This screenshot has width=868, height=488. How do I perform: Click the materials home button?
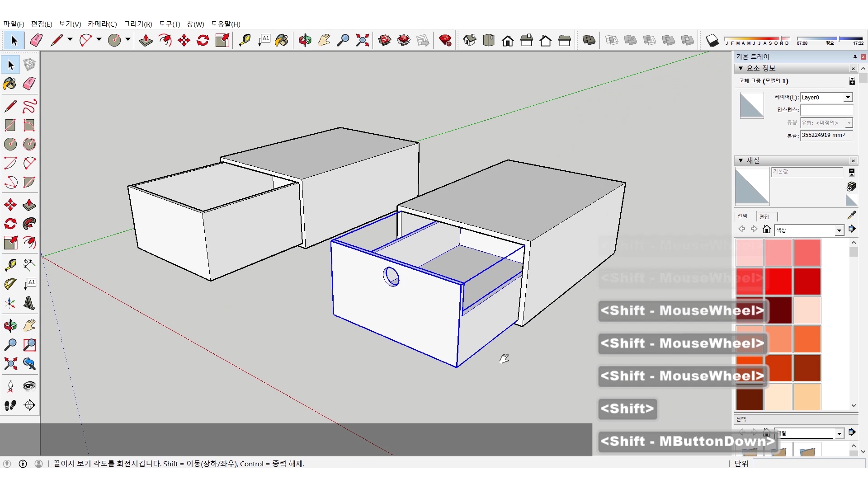[x=766, y=230]
